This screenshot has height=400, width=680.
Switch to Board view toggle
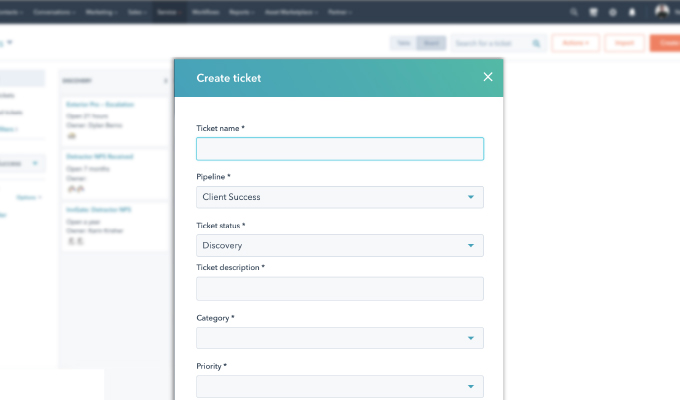tap(430, 43)
